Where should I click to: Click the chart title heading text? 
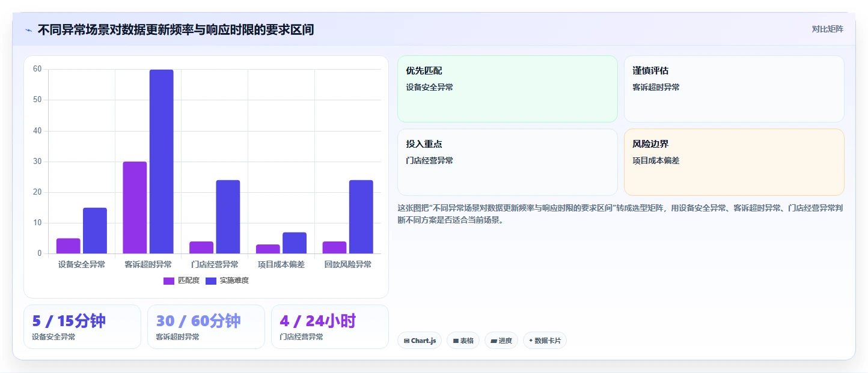point(176,29)
